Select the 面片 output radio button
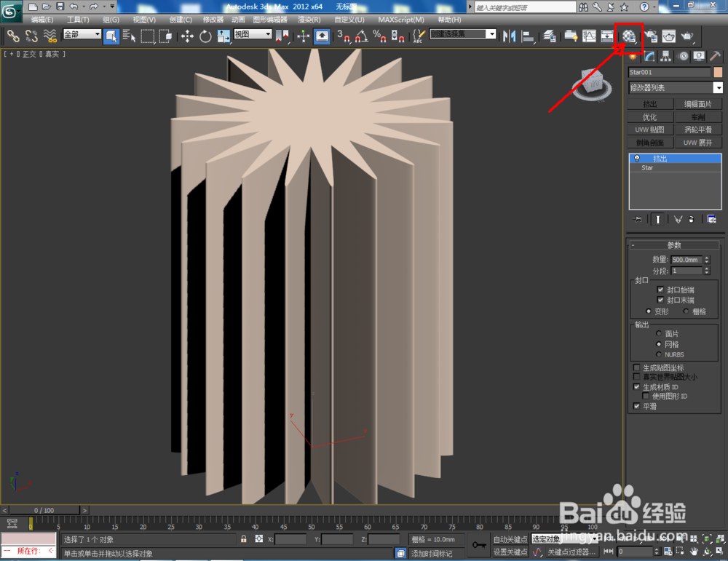Image resolution: width=728 pixels, height=561 pixels. click(658, 333)
